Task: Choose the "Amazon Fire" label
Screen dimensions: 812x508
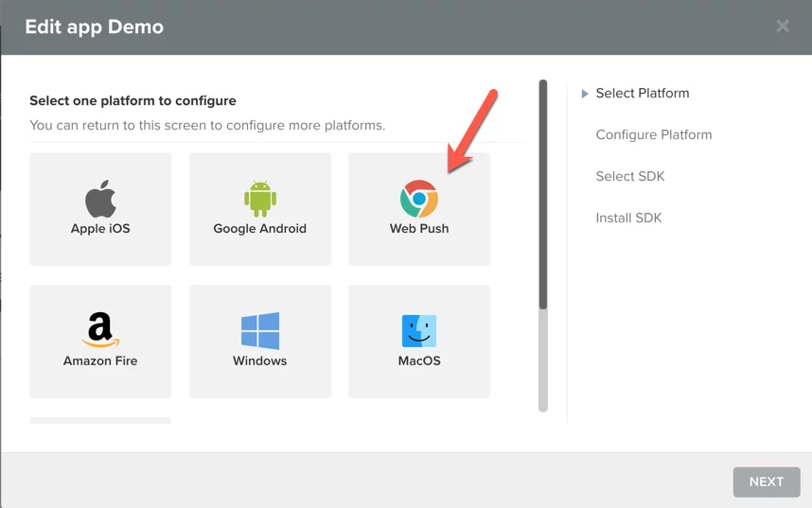Action: [100, 361]
